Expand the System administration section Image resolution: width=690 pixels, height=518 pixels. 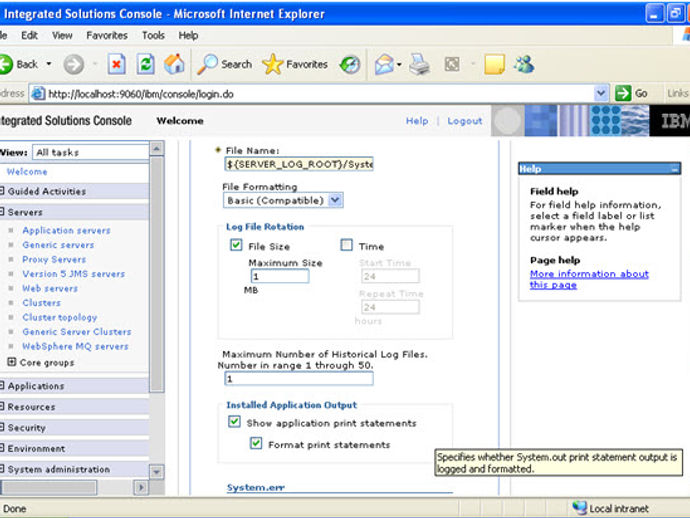click(x=2, y=469)
